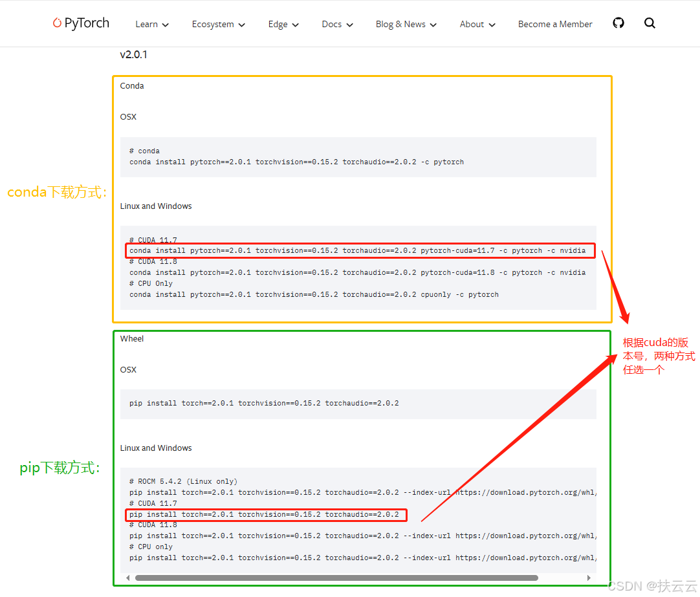The image size is (700, 597).
Task: Click Linux and Windows heading under Wheel
Action: coord(156,448)
